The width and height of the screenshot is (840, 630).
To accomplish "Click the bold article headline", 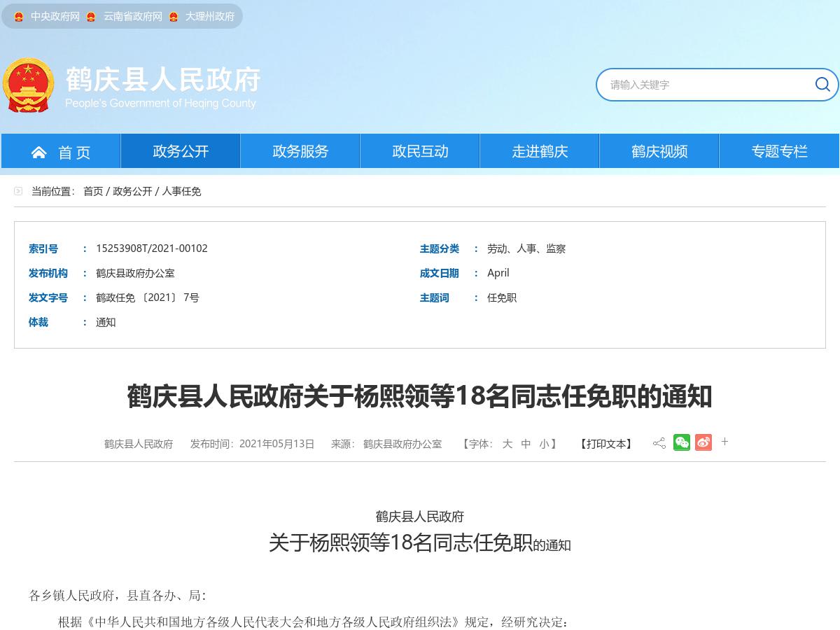I will point(420,396).
